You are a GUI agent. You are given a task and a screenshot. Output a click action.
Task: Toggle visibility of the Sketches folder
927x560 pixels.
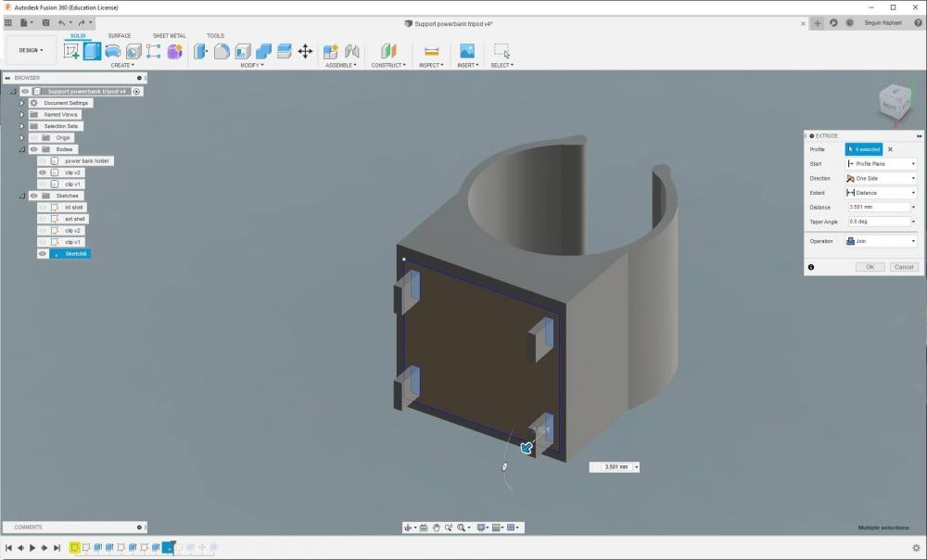pyautogui.click(x=33, y=196)
